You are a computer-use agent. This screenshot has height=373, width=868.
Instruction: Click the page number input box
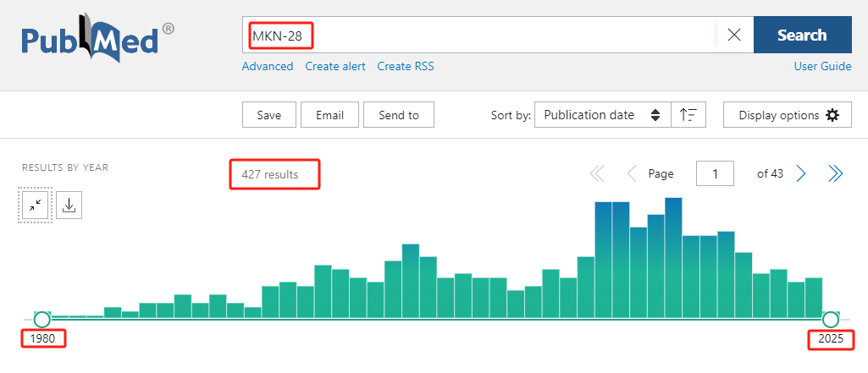tap(716, 173)
